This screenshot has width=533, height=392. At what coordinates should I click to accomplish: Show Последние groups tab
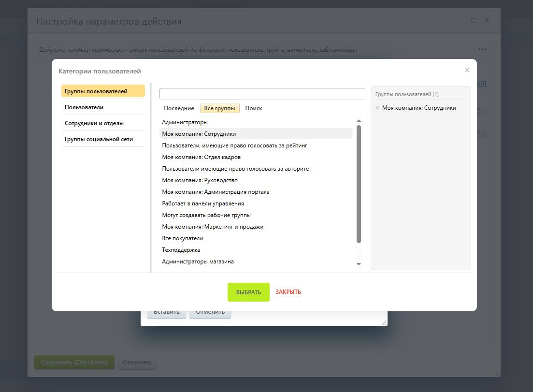point(179,108)
